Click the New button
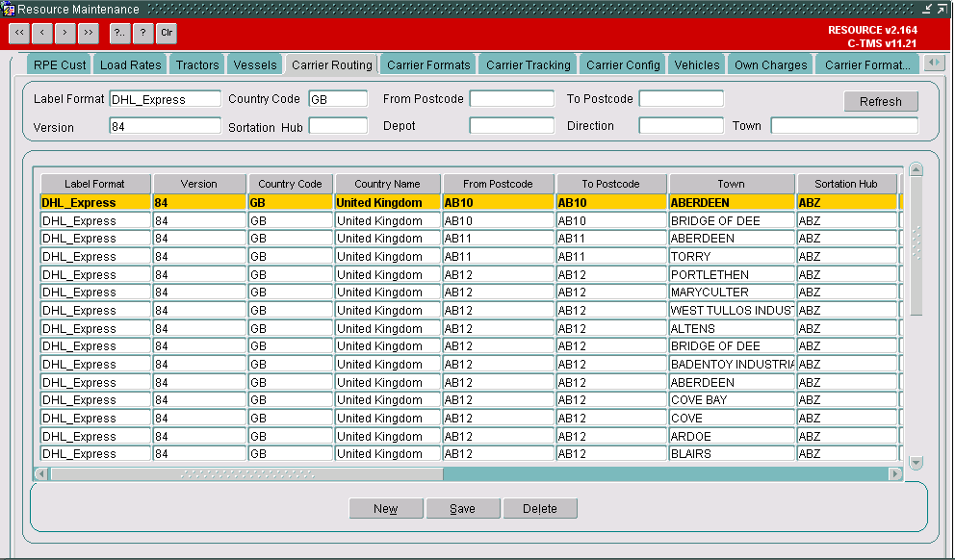The image size is (955, 560). pos(385,508)
